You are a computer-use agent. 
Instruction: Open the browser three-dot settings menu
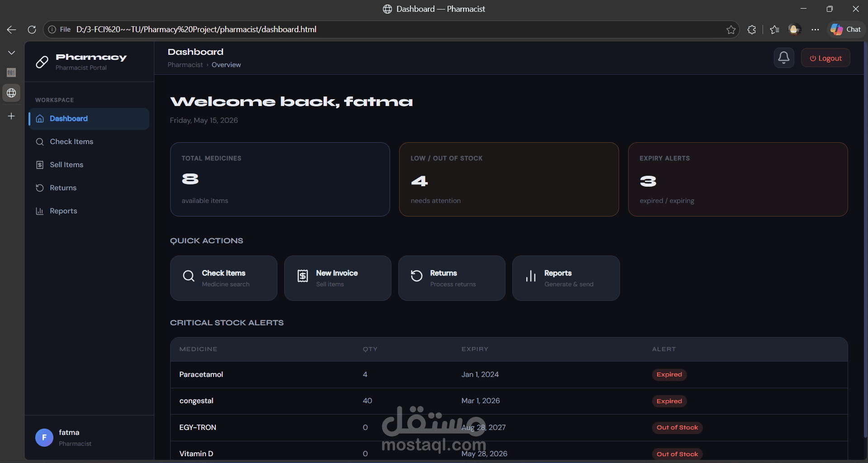click(x=815, y=29)
